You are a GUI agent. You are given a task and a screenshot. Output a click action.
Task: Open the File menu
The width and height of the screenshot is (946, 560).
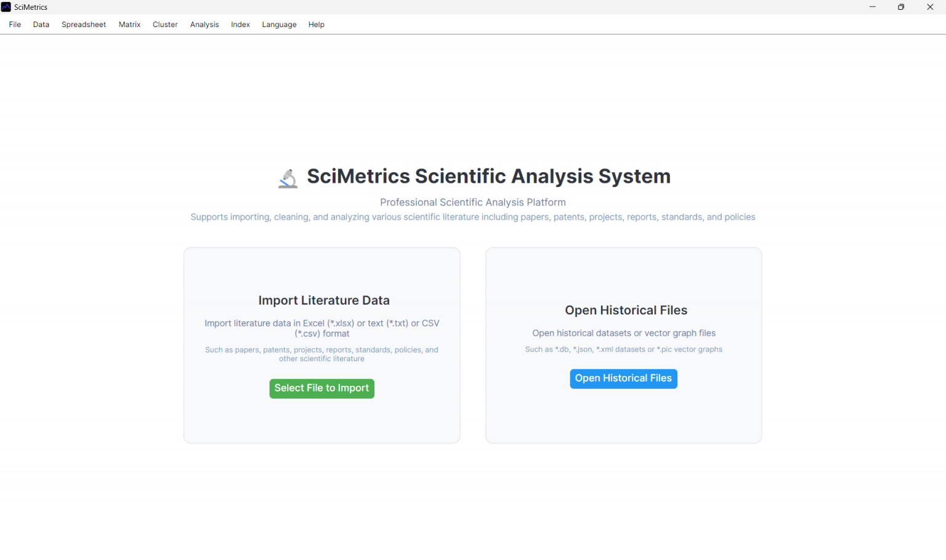[x=14, y=25]
